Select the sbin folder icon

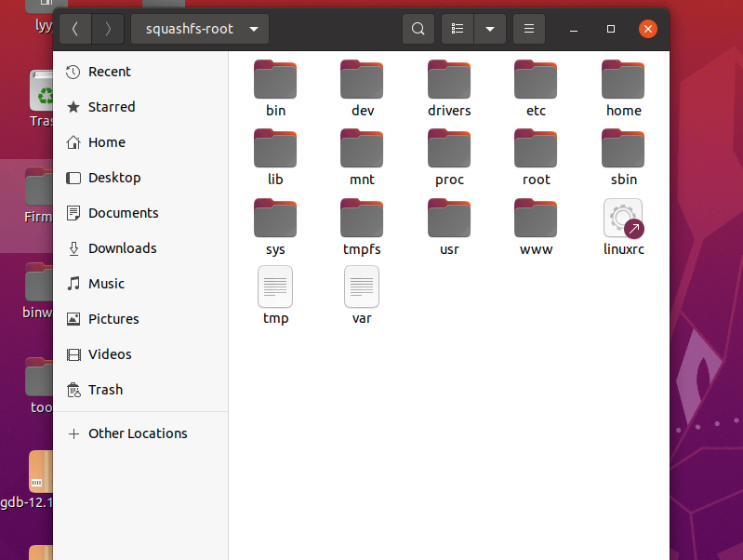coord(623,149)
